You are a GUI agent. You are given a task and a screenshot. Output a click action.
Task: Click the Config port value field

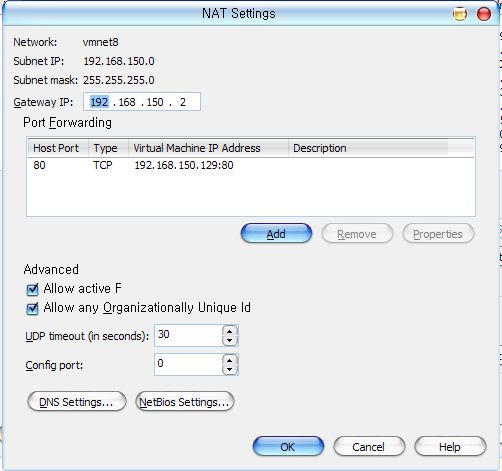point(188,364)
